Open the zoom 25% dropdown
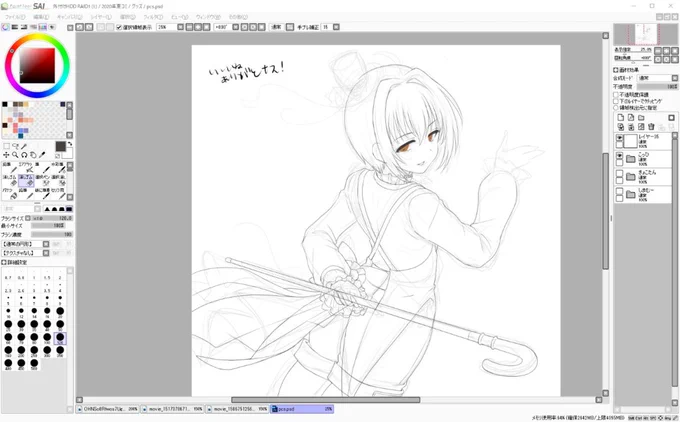Image resolution: width=680 pixels, height=422 pixels. 180,27
